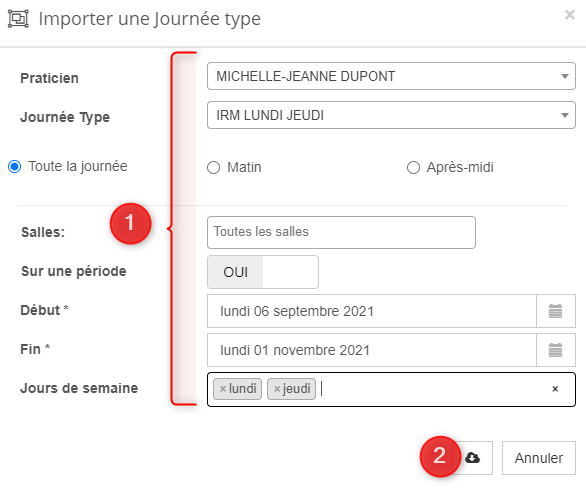Click the Début date field
Image resolution: width=586 pixels, height=489 pixels.
point(372,311)
